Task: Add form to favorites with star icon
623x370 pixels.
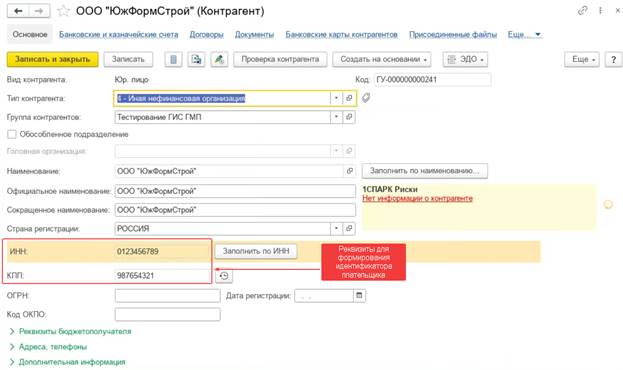Action: click(63, 11)
